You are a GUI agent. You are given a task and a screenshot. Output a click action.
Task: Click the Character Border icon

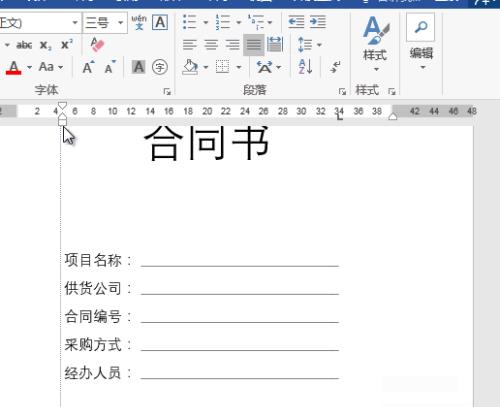160,23
